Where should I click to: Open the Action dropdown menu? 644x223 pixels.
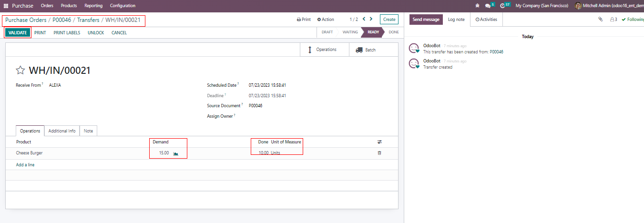coord(326,20)
